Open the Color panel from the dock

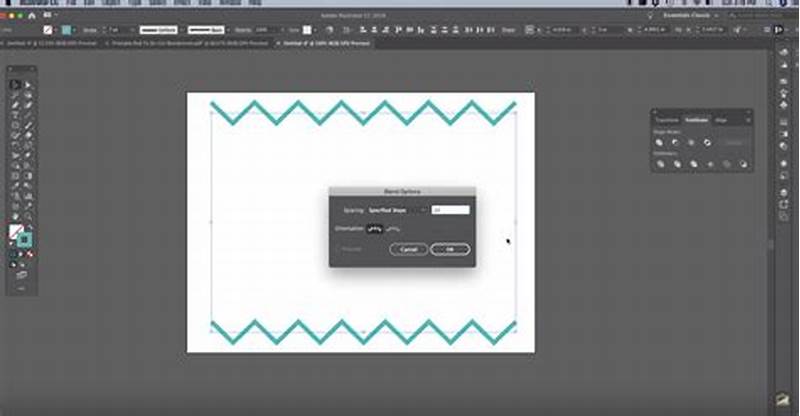pos(783,52)
